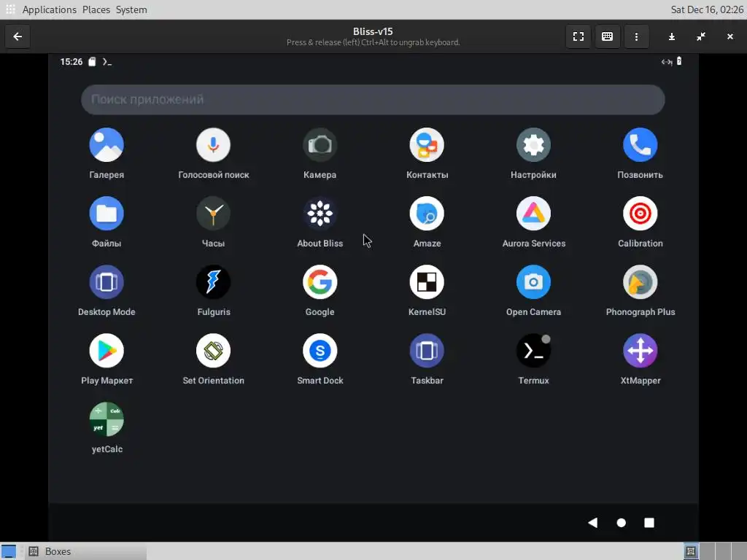747x560 pixels.
Task: Launch Play Маркет store
Action: pyautogui.click(x=107, y=351)
